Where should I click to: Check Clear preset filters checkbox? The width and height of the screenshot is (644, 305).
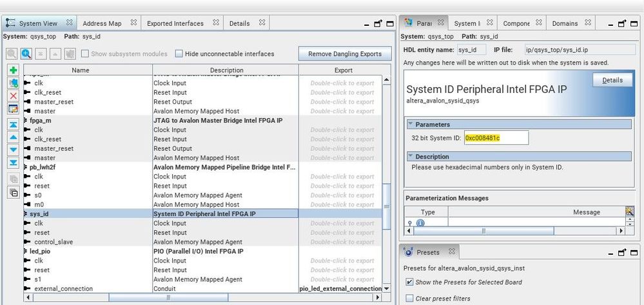coord(409,299)
